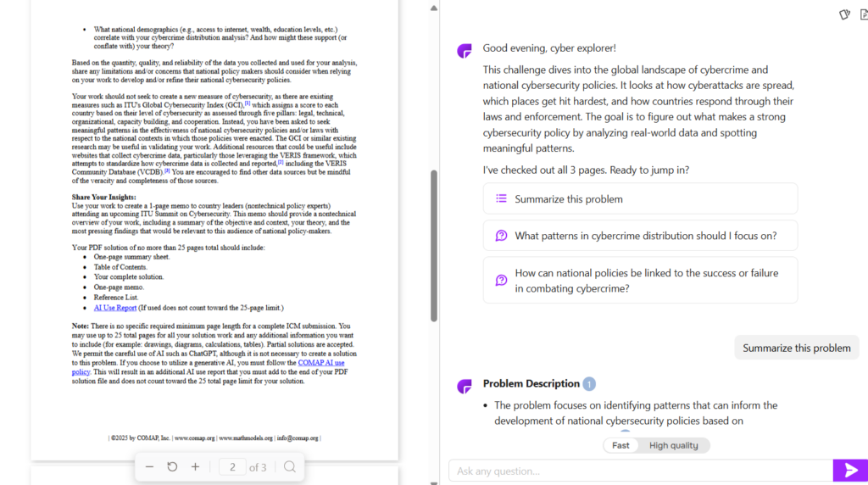The image size is (868, 485).
Task: Click the 'One-page memo.' bullet
Action: tap(119, 287)
